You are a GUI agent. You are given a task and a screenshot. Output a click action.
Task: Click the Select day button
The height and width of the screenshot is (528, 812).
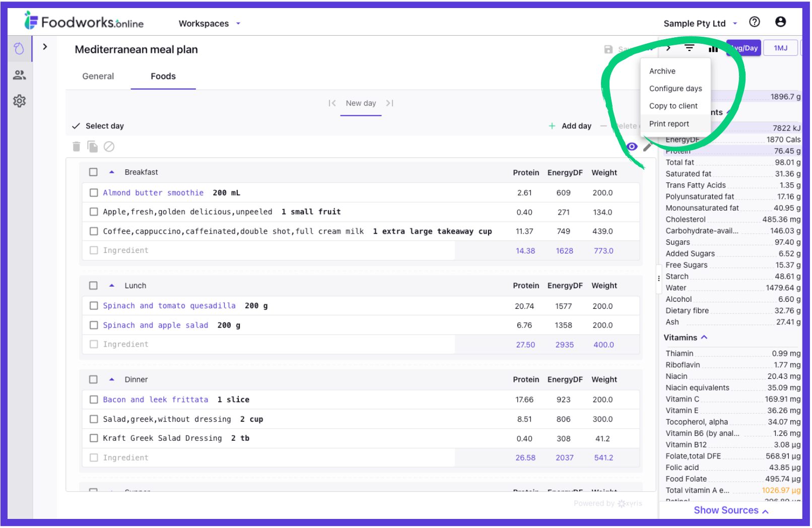[98, 126]
